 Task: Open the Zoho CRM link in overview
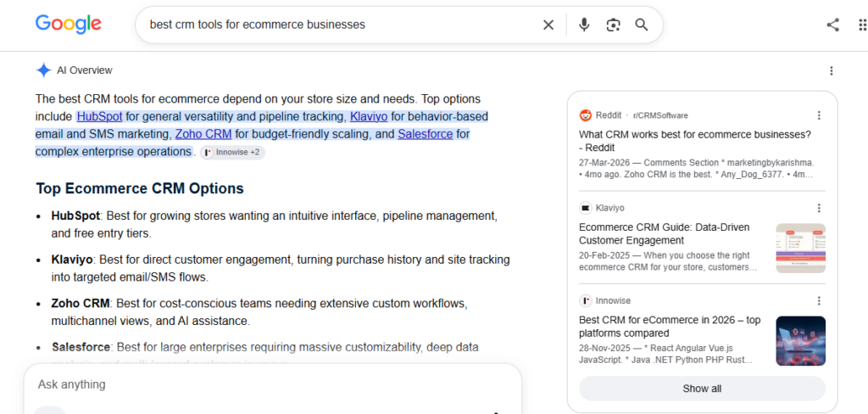pos(203,134)
